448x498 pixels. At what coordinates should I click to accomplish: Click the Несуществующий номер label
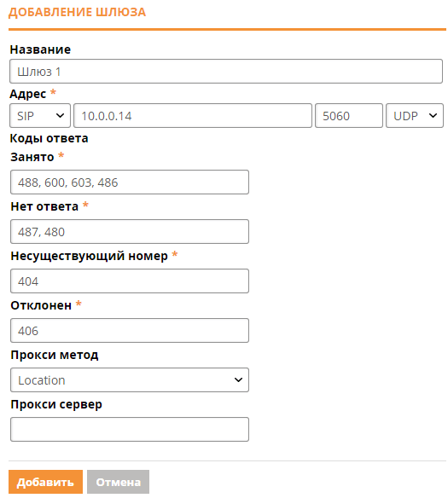click(89, 256)
